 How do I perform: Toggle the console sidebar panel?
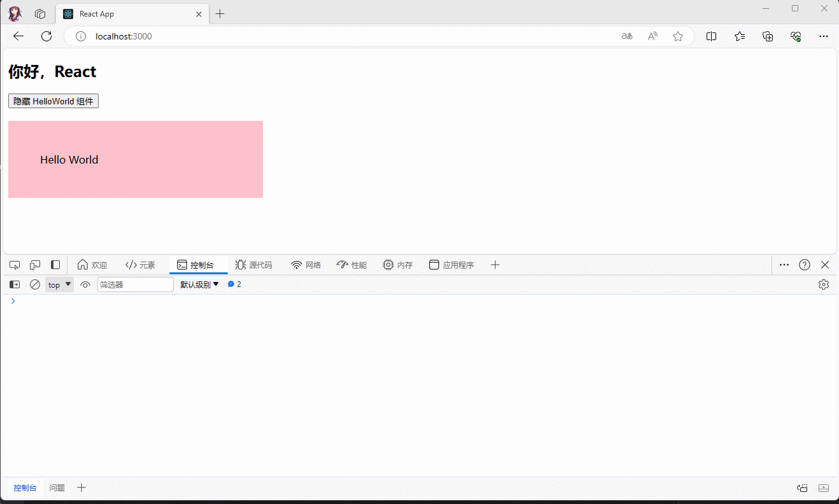pos(15,284)
